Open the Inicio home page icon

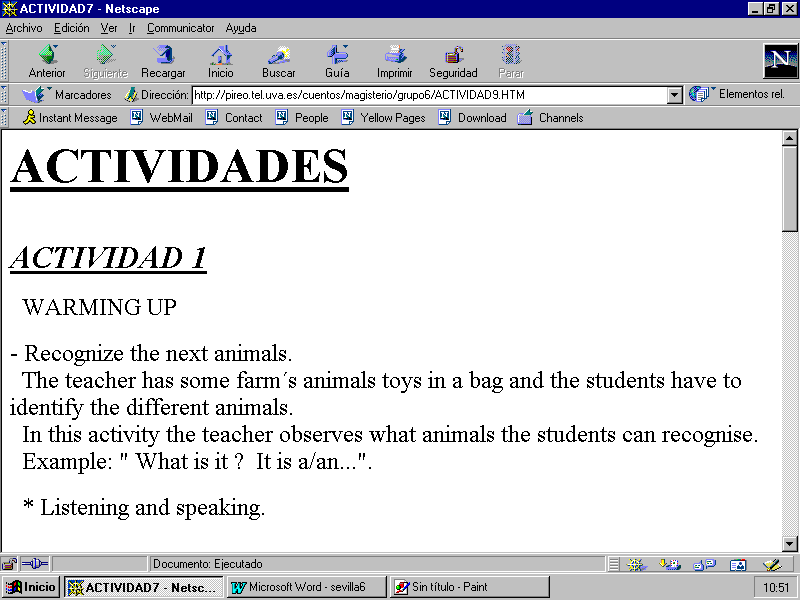[221, 55]
